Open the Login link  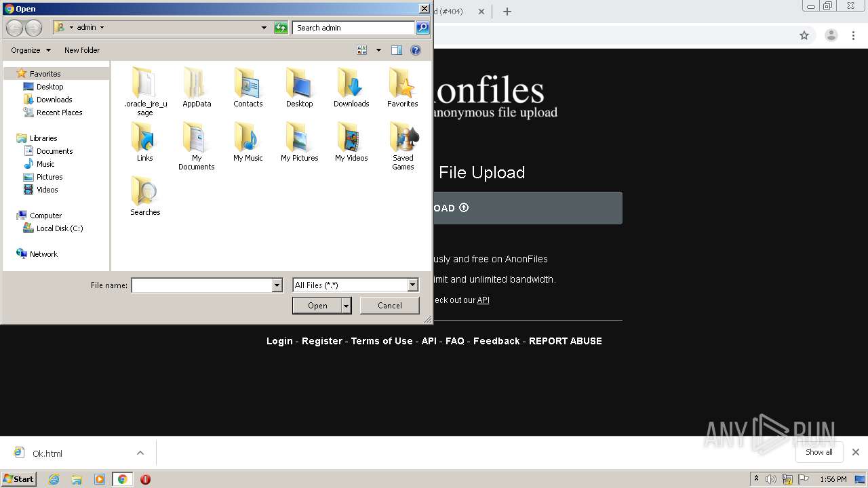tap(279, 341)
